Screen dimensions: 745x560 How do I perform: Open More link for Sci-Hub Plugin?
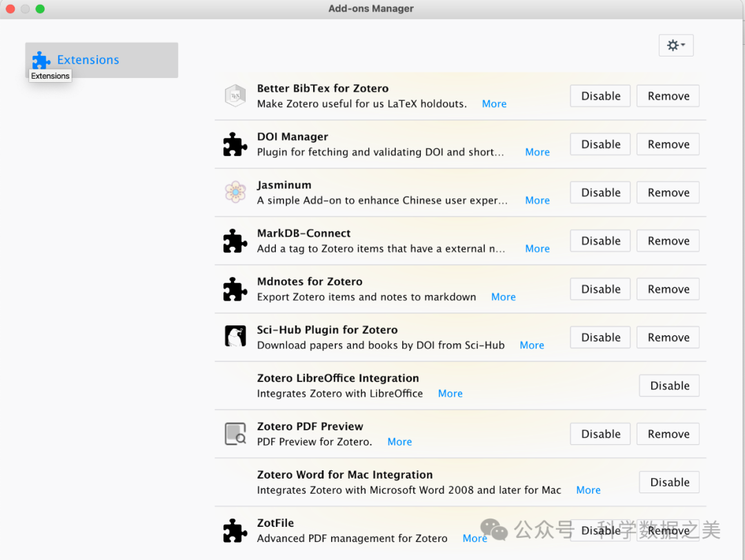(x=531, y=346)
